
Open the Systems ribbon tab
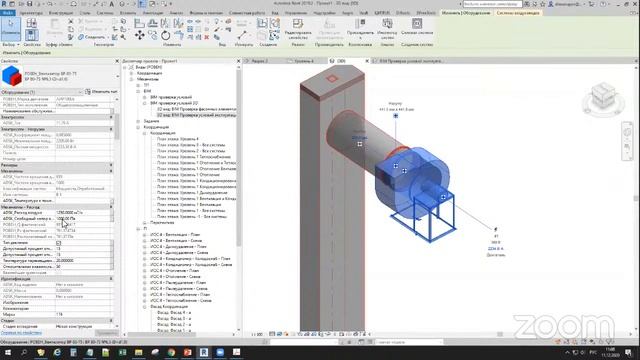coord(105,13)
